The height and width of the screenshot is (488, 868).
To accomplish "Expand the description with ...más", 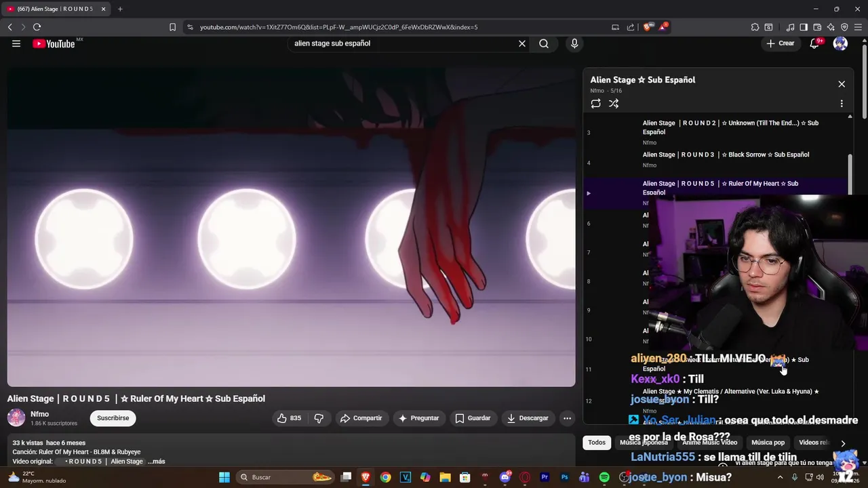I will click(x=156, y=462).
